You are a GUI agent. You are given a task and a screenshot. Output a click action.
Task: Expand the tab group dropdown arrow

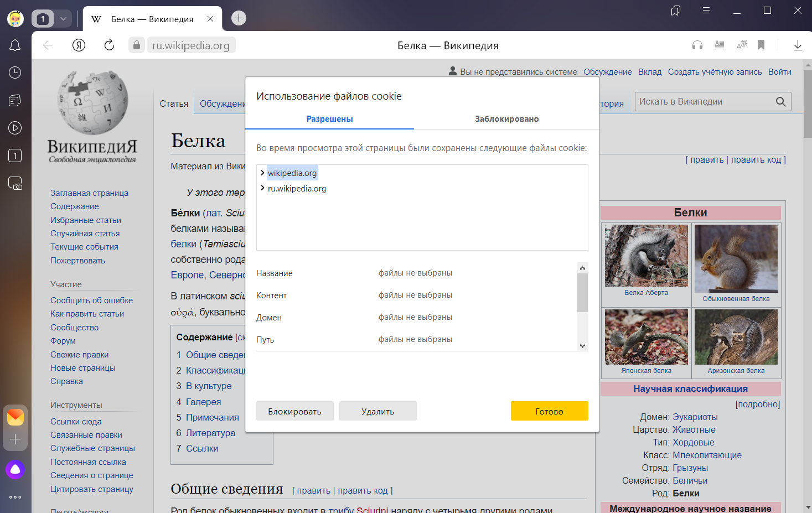[x=63, y=19]
